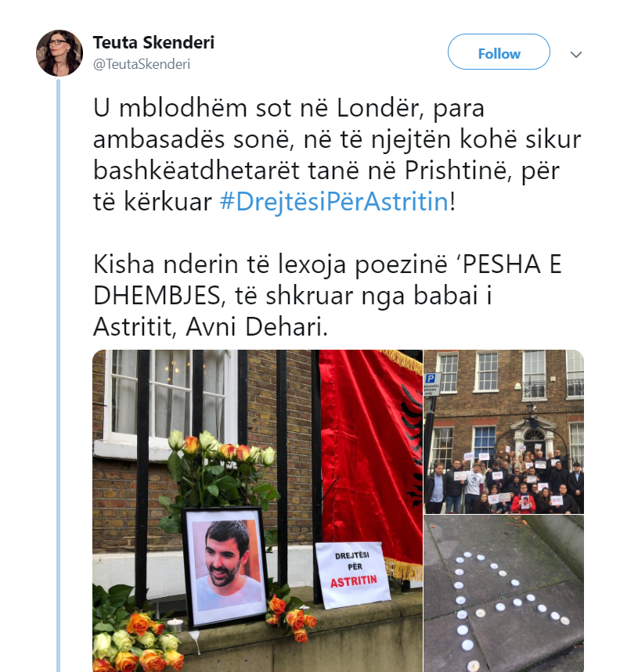Viewport: 620px width, 672px height.
Task: Open the candles on pavement photo
Action: pos(504,594)
